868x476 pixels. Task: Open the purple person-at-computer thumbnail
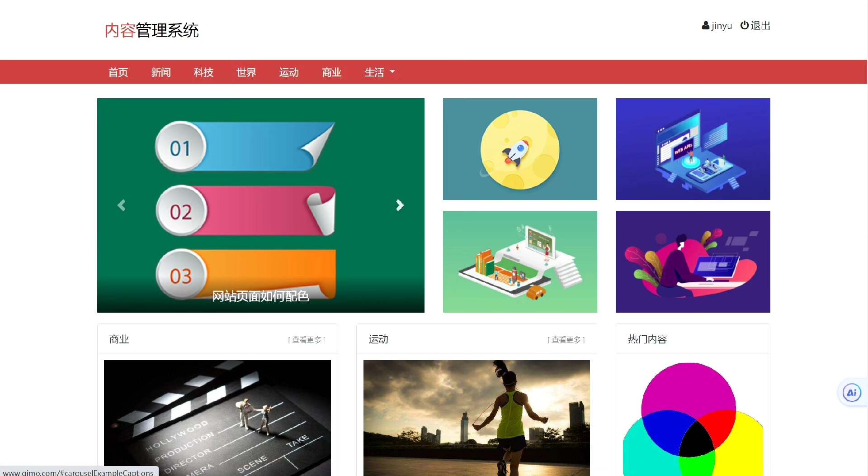coord(693,262)
